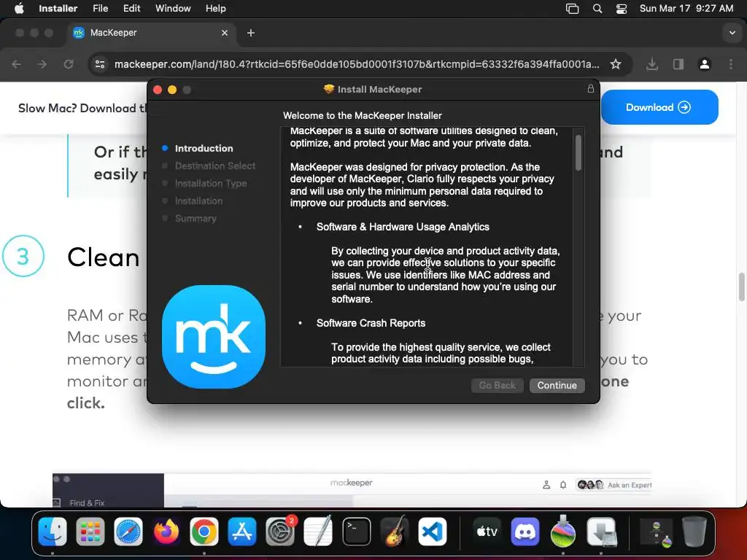Click the bell icon in webpage screenshot

[563, 485]
